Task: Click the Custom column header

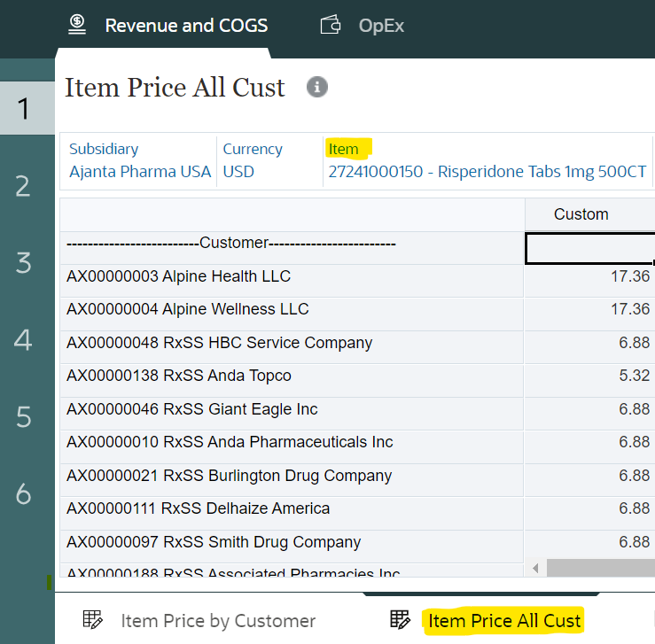Action: click(581, 214)
